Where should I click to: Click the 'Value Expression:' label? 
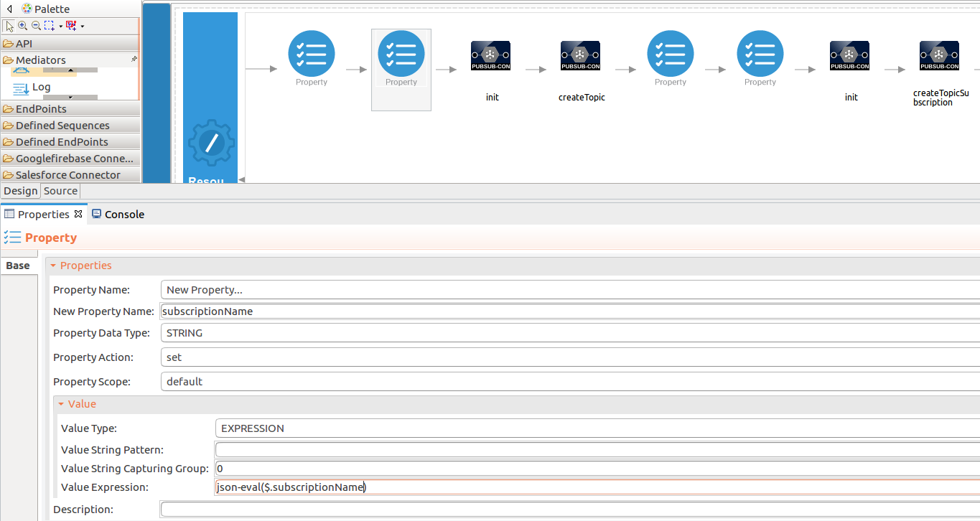coord(104,487)
